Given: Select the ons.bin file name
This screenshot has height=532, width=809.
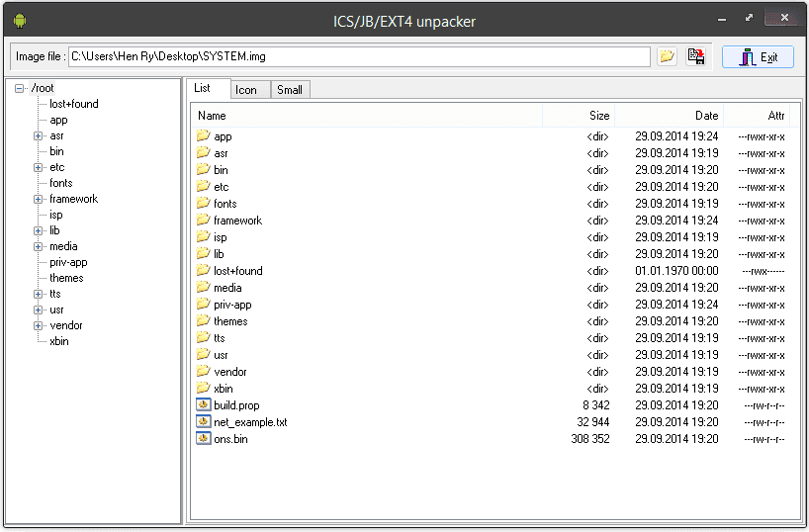Looking at the screenshot, I should tap(230, 439).
